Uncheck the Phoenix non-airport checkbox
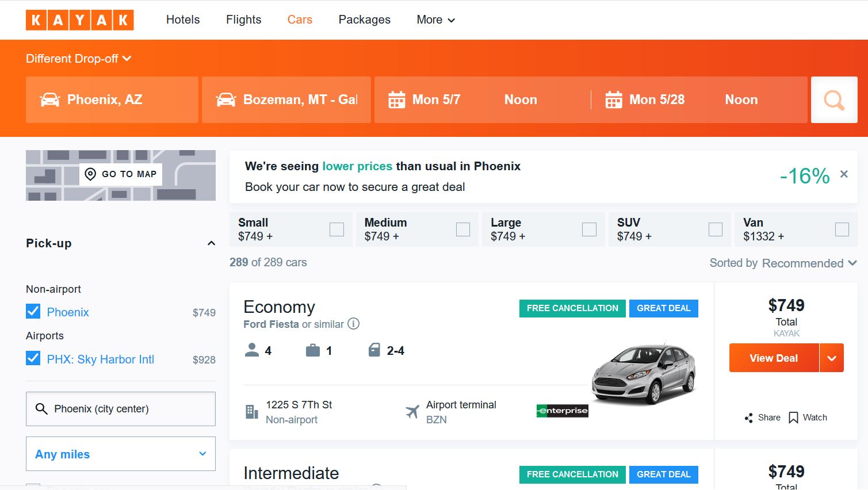The width and height of the screenshot is (868, 490). pos(33,312)
